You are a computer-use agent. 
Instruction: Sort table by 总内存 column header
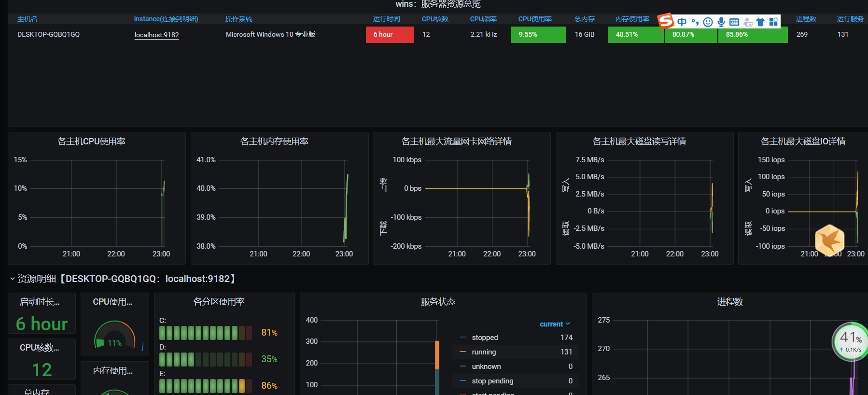click(x=584, y=19)
